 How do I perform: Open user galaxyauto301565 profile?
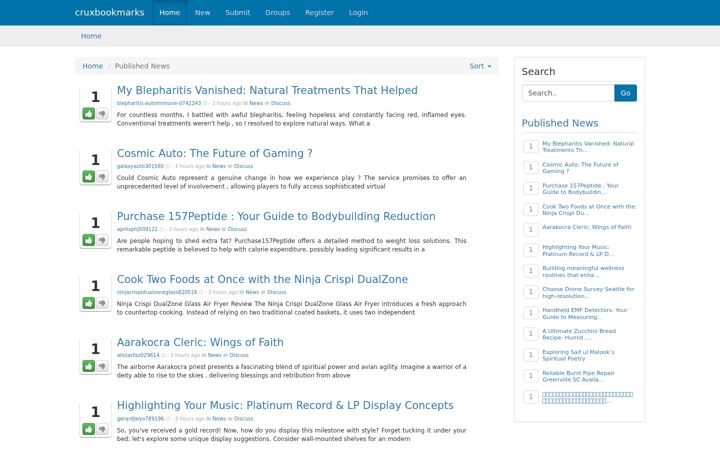coord(140,166)
